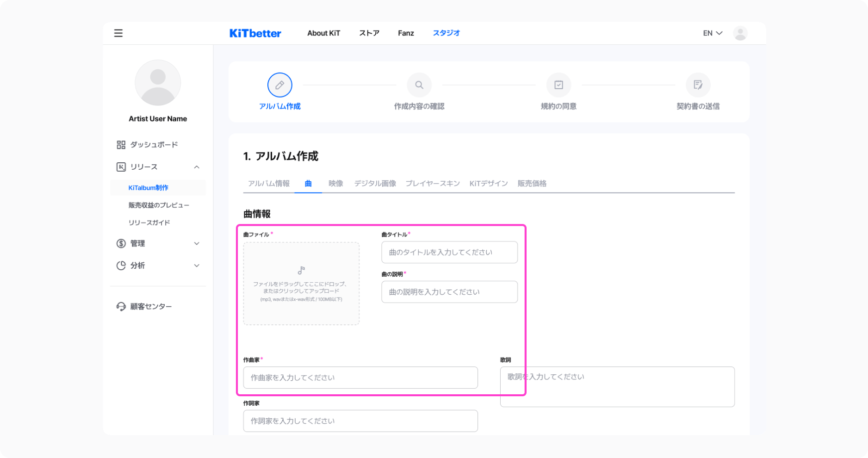Open the EN language dropdown
The width and height of the screenshot is (868, 458).
click(x=712, y=33)
